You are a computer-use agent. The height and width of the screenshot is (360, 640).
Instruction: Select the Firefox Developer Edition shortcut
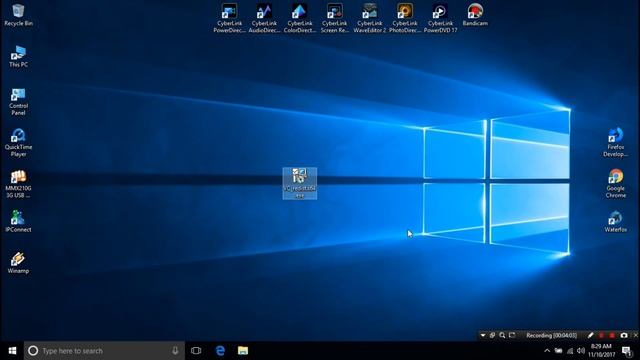click(616, 142)
